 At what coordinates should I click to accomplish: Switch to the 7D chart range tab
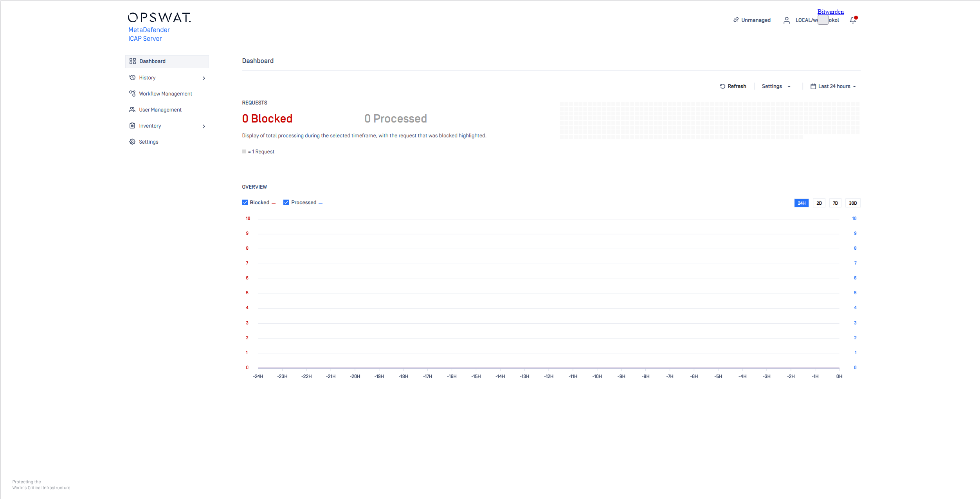click(835, 203)
